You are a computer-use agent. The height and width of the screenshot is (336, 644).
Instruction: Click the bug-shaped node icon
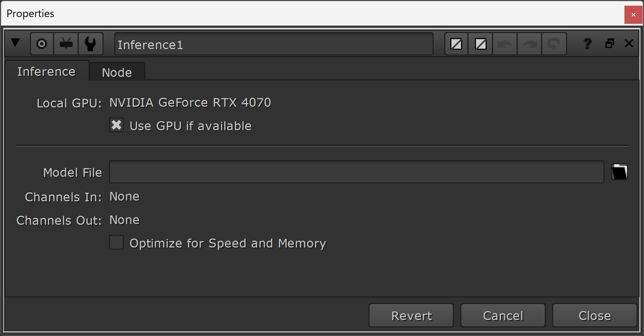tap(66, 44)
